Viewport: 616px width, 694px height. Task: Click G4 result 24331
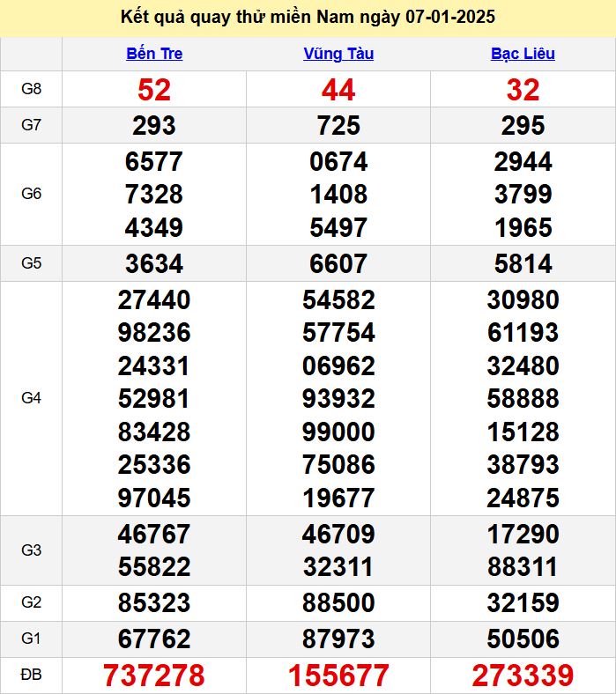point(154,366)
